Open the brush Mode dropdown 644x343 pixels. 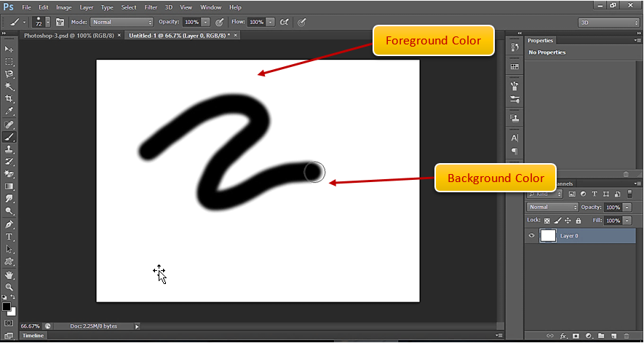tap(121, 22)
